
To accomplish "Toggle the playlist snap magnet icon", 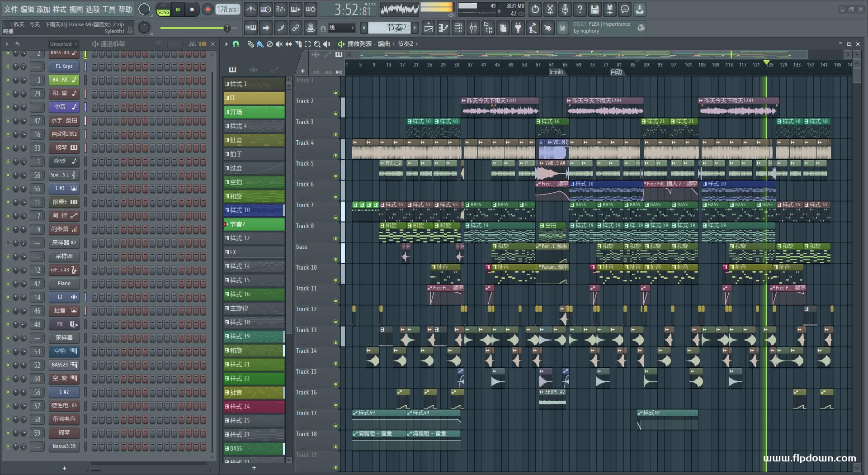I will pyautogui.click(x=236, y=44).
